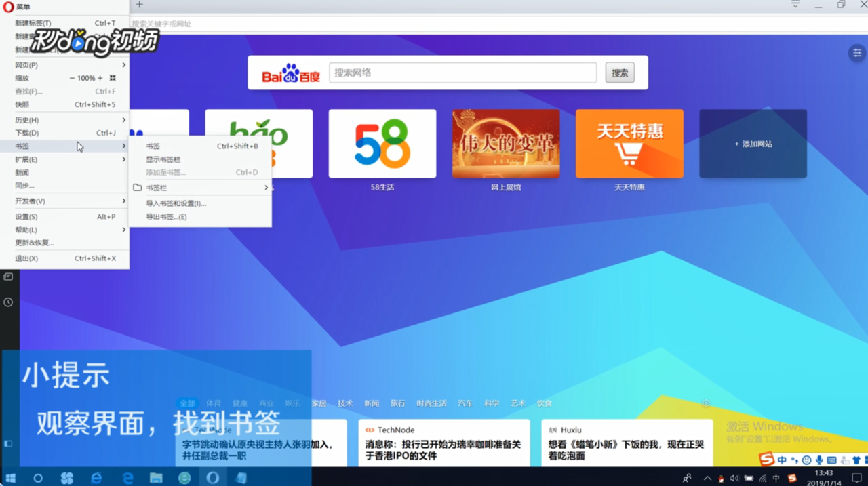Toggle fullscreen icon in zoom row

(x=113, y=78)
